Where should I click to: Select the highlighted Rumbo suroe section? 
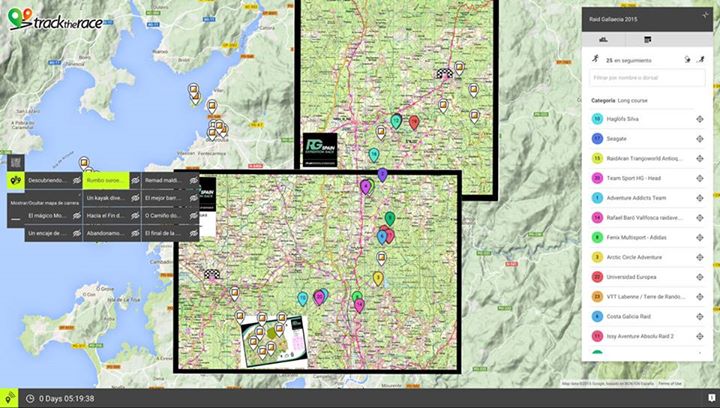click(x=106, y=180)
